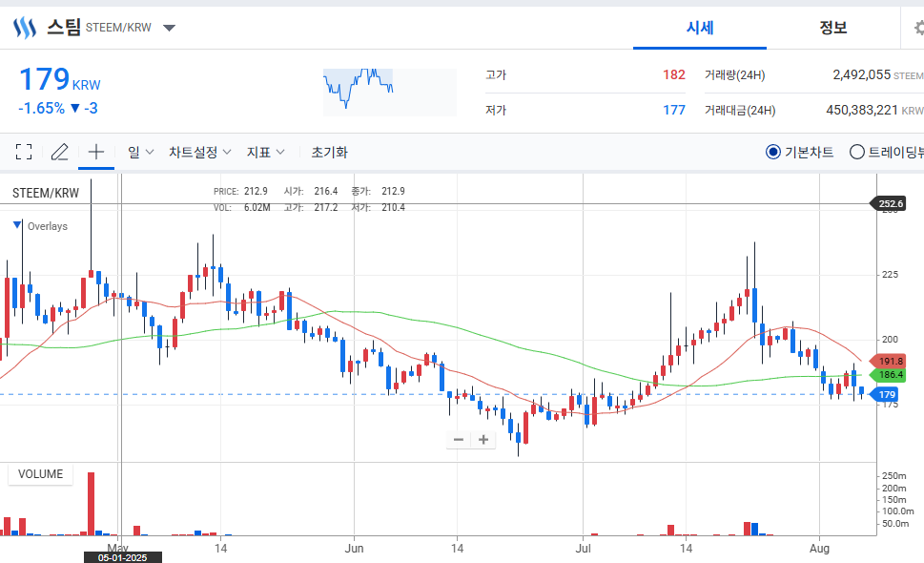
Task: Click the STEEM/KRW chart title label
Action: (x=46, y=194)
